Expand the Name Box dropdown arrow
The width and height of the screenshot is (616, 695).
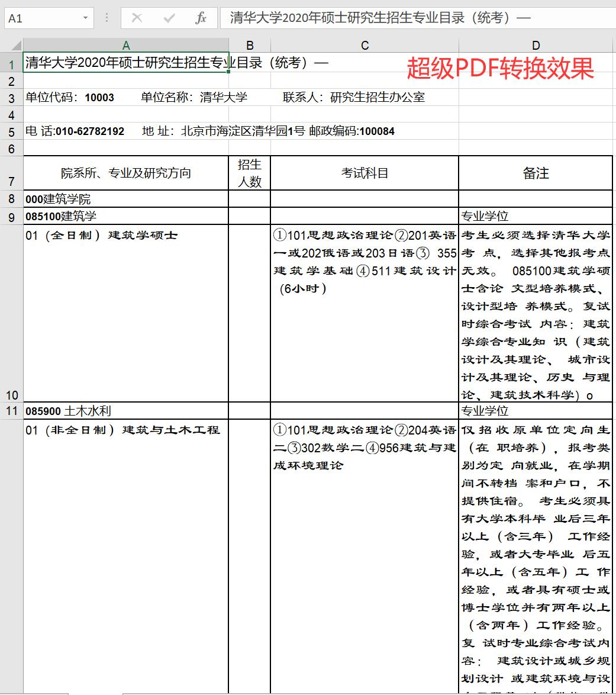point(86,18)
